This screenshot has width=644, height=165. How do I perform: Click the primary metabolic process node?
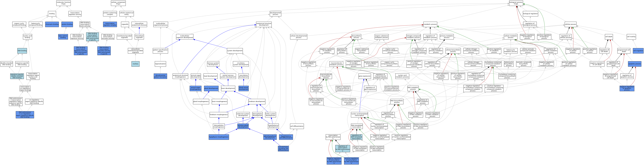(x=447, y=37)
